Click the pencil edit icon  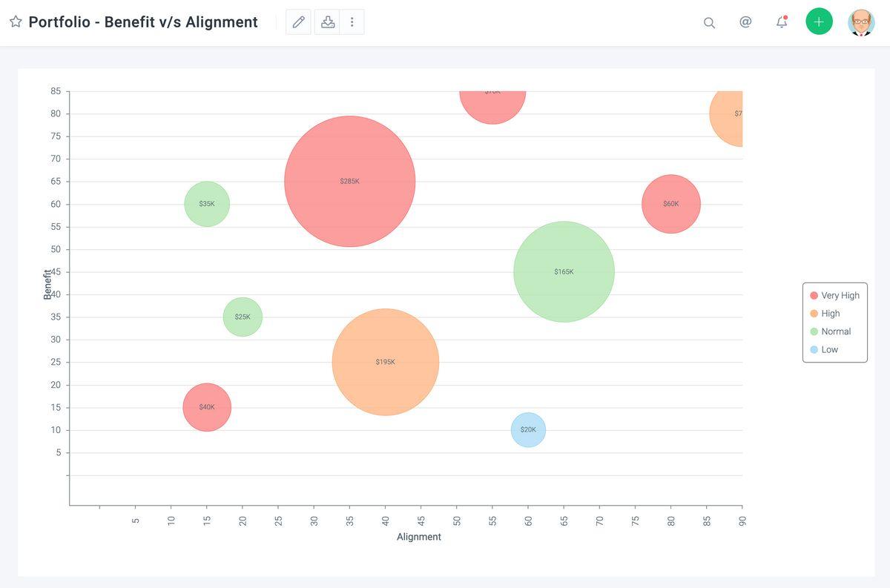click(x=299, y=22)
